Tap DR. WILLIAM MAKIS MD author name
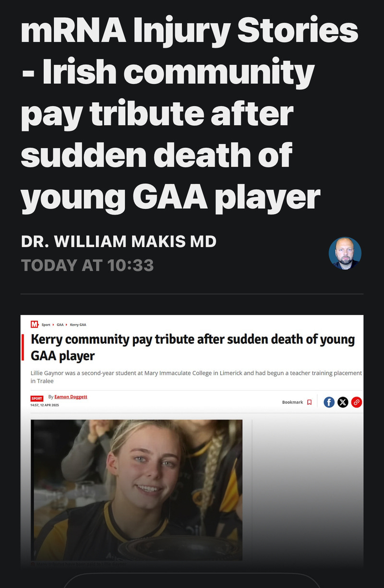 tap(119, 241)
